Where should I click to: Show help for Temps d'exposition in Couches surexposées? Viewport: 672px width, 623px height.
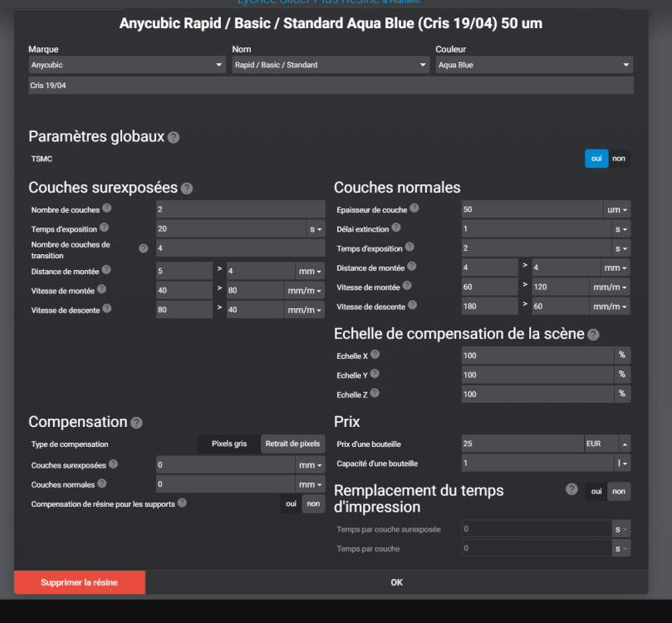point(104,228)
